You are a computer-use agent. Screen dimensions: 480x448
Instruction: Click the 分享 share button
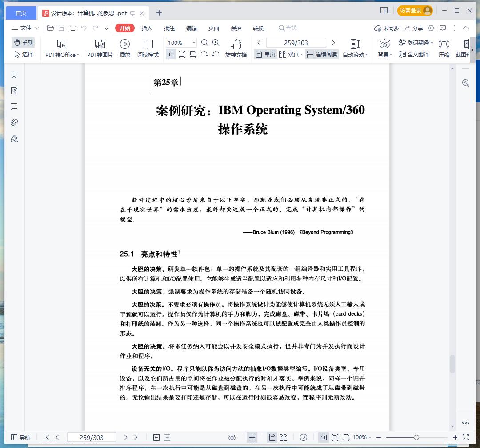414,28
